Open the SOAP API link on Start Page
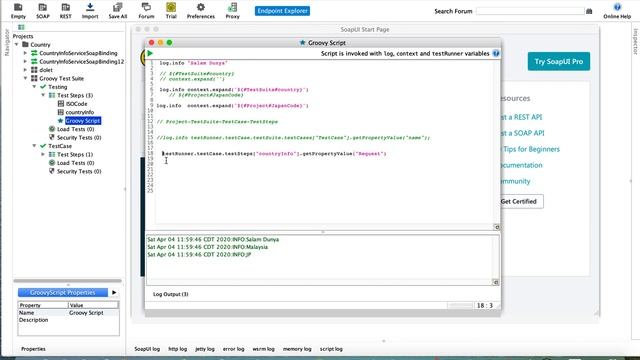This screenshot has height=360, width=640. point(523,133)
